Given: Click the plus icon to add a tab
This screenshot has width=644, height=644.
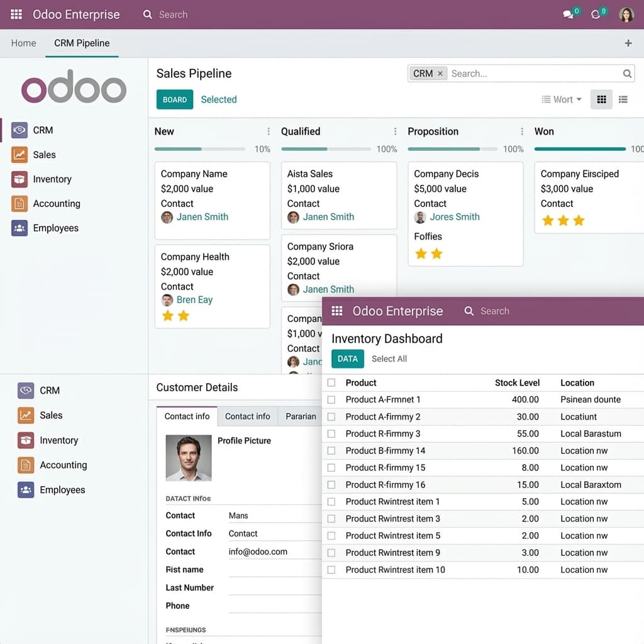Looking at the screenshot, I should (628, 43).
